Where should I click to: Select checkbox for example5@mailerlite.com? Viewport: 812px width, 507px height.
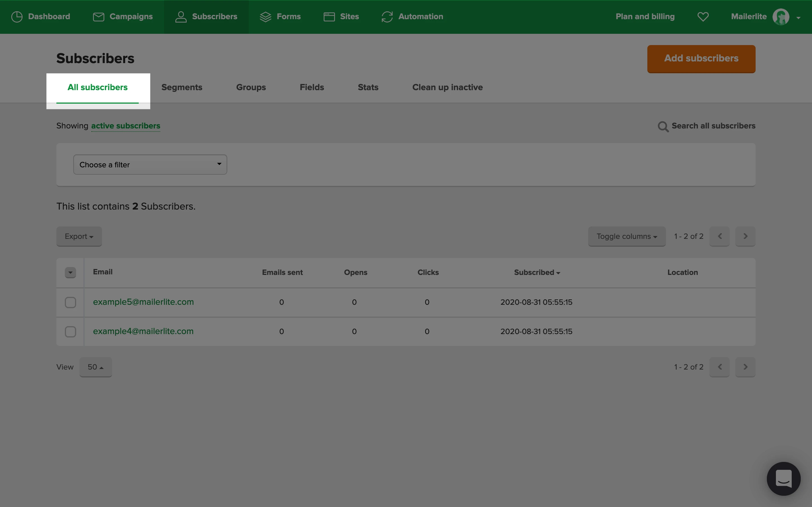tap(70, 303)
